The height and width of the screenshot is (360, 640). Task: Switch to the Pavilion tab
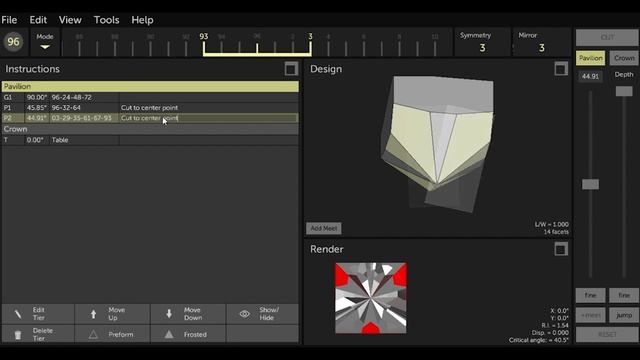590,58
